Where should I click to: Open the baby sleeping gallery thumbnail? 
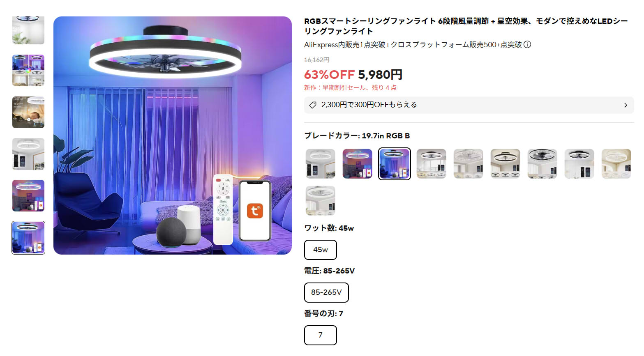(28, 113)
